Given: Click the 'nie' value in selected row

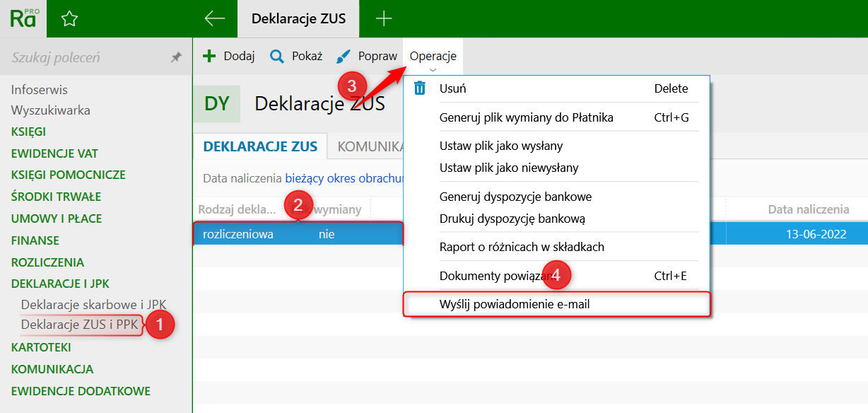Looking at the screenshot, I should [327, 234].
